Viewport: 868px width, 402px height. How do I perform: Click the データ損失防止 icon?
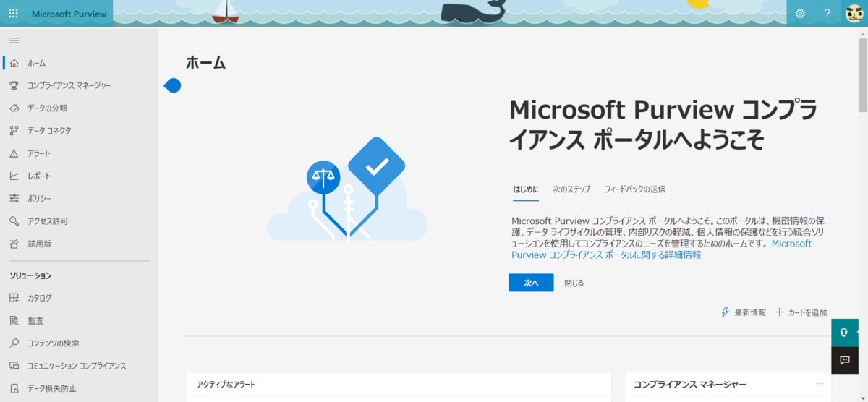pos(14,388)
